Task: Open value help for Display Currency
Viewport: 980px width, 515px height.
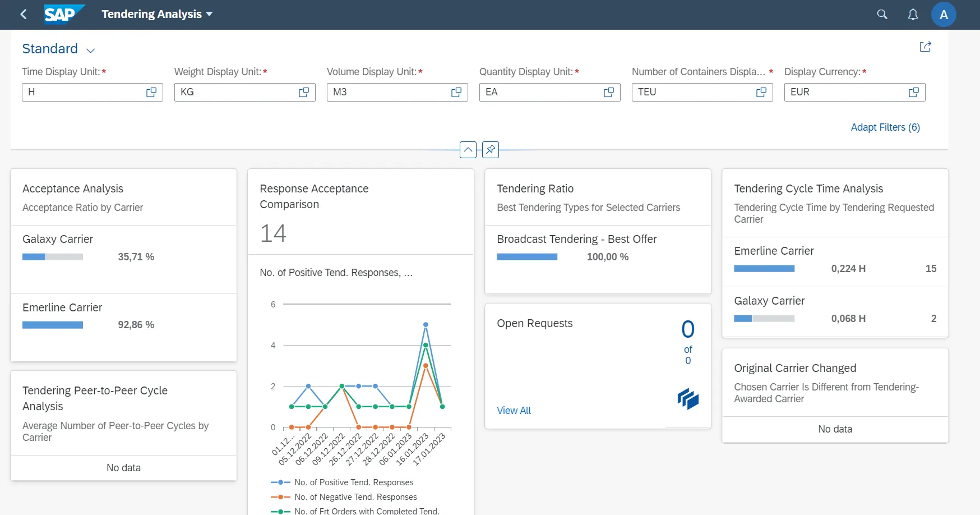Action: click(914, 92)
